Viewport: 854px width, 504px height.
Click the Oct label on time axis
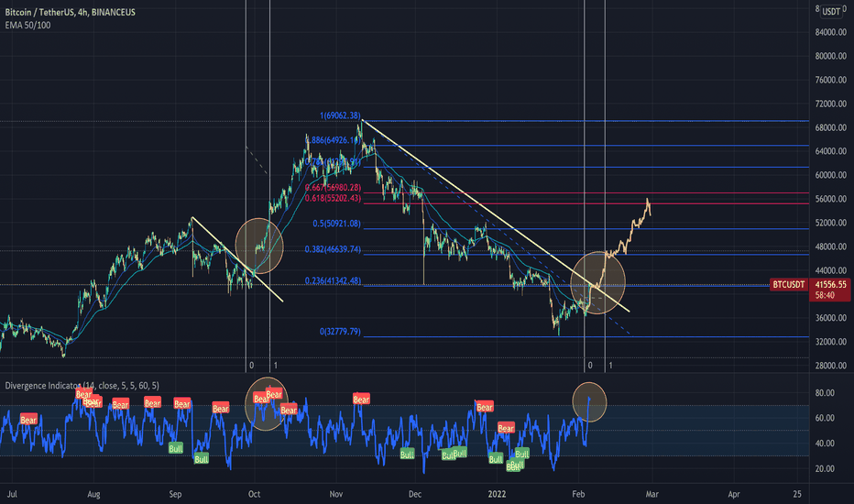tap(255, 494)
